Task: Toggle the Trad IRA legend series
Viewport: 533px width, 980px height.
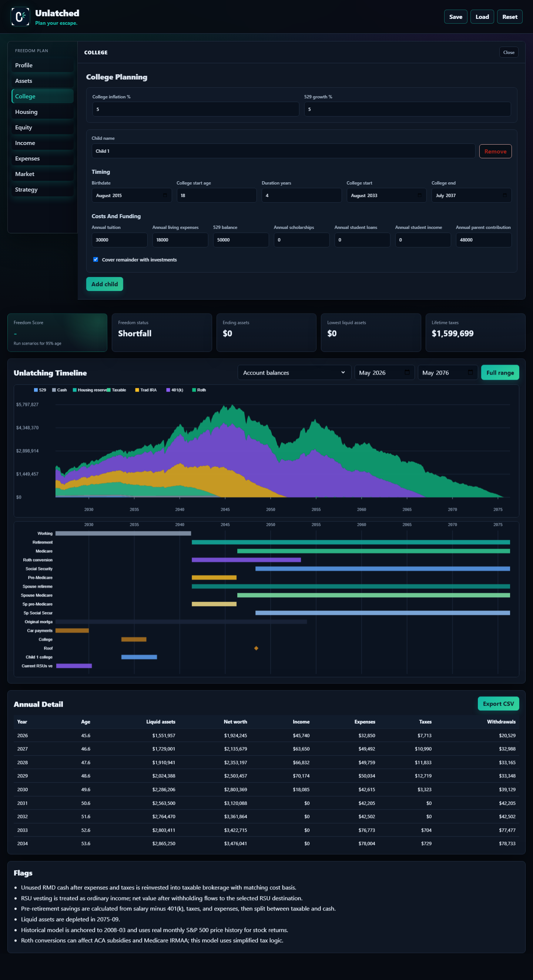Action: (146, 390)
